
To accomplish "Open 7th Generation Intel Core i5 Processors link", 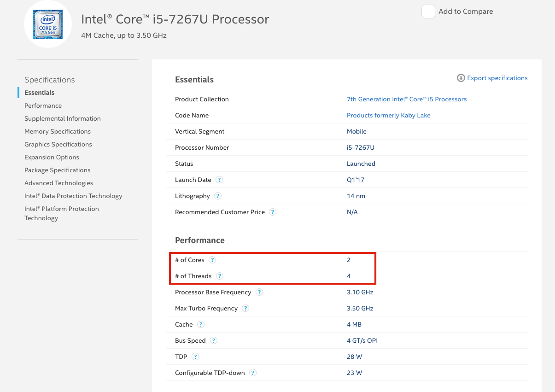I will (x=406, y=99).
